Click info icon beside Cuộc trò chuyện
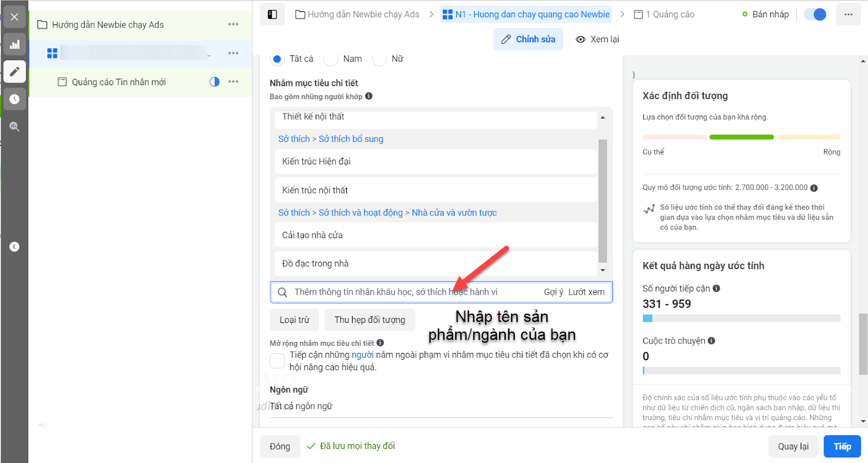Screen dimensions: 868x463 pyautogui.click(x=712, y=341)
